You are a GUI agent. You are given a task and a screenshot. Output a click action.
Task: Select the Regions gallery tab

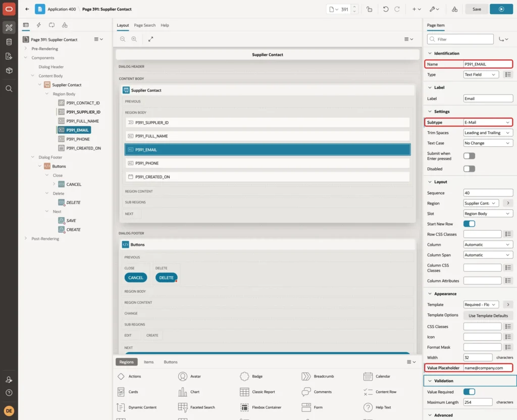[x=127, y=362]
